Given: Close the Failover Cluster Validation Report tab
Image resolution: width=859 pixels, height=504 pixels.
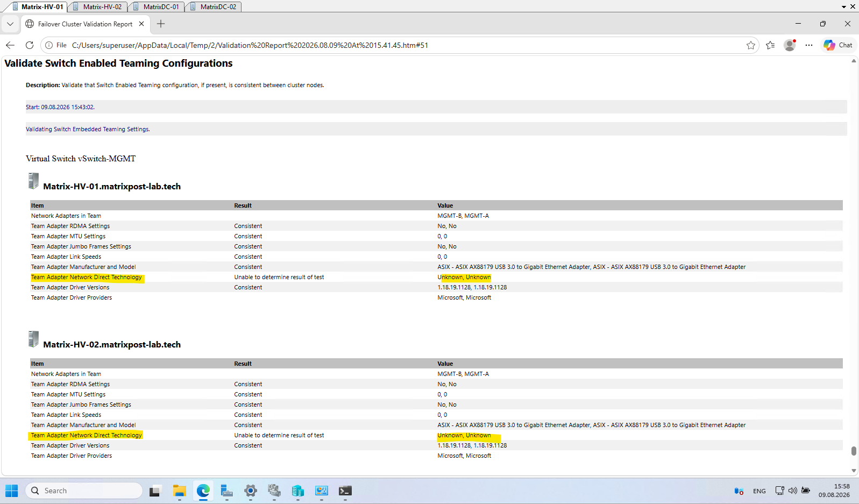Looking at the screenshot, I should pos(141,24).
